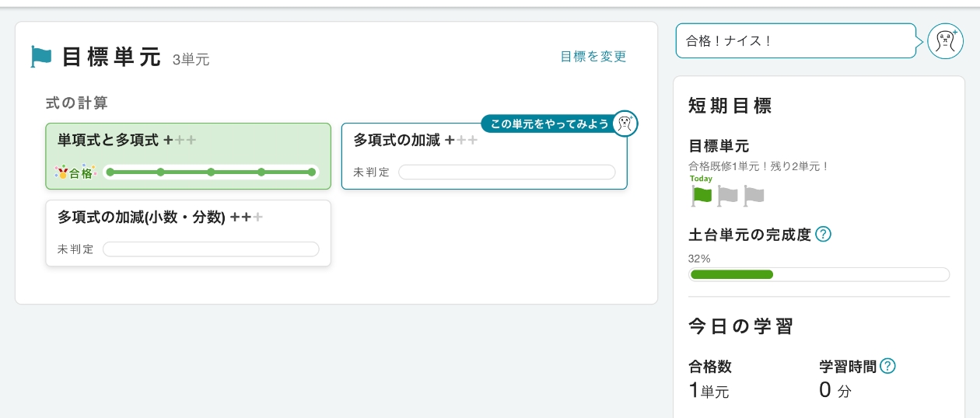The image size is (980, 418).
Task: Click the teal flag icon beside 目標単元
Action: point(41,57)
